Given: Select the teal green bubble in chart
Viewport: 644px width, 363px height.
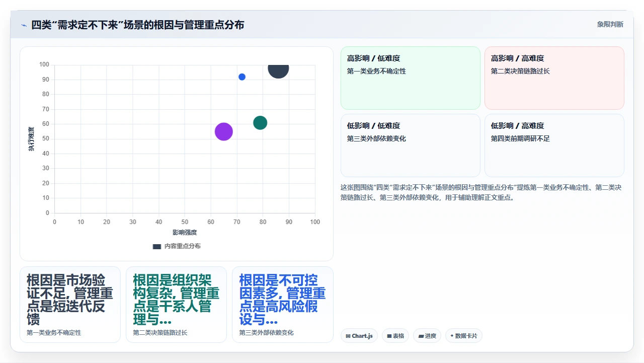Looking at the screenshot, I should click(x=260, y=123).
